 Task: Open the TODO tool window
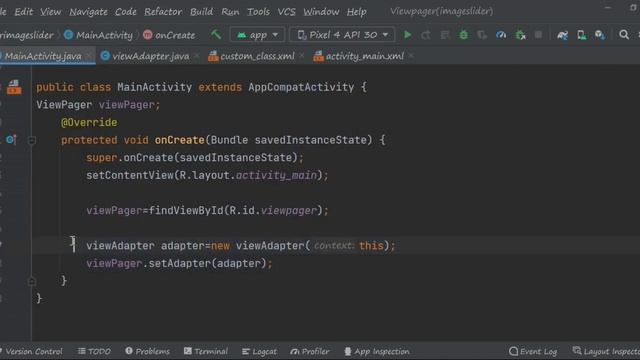tap(94, 351)
